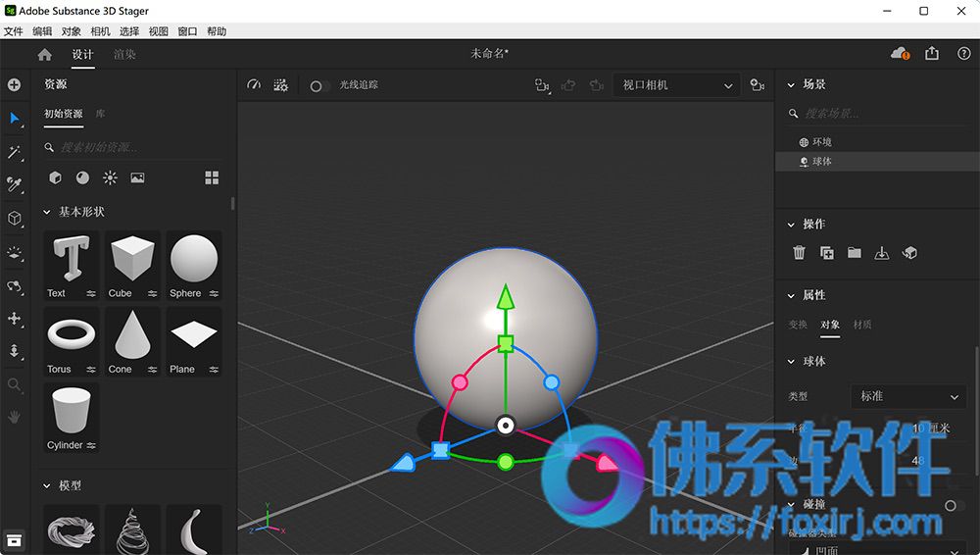This screenshot has height=555, width=980.
Task: Toggle the 光线追踪 ray tracing switch
Action: [317, 86]
